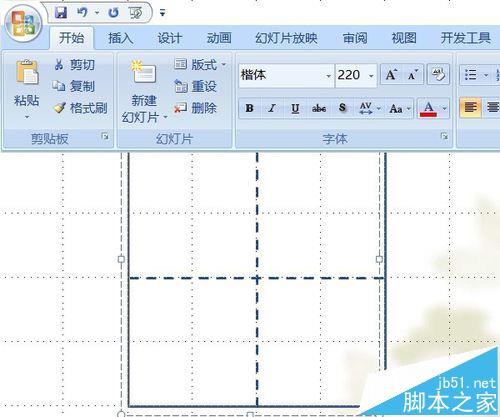Open character spacing AV options

tap(369, 108)
